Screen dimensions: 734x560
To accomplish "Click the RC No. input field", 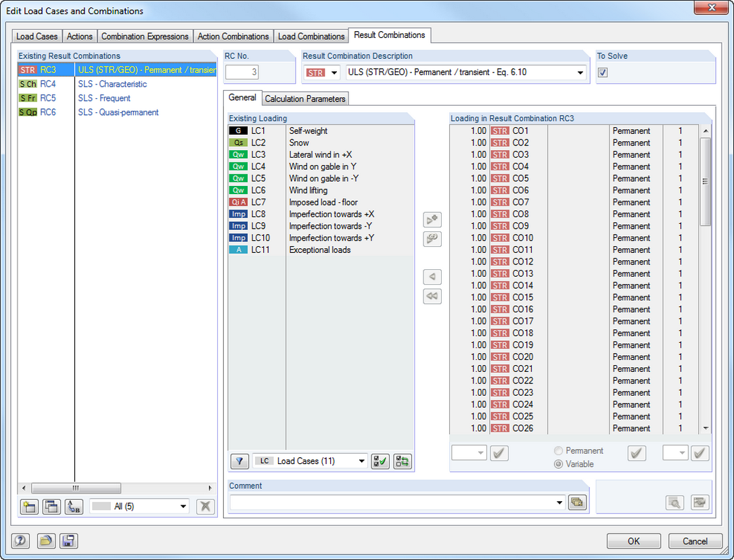I will pyautogui.click(x=242, y=72).
